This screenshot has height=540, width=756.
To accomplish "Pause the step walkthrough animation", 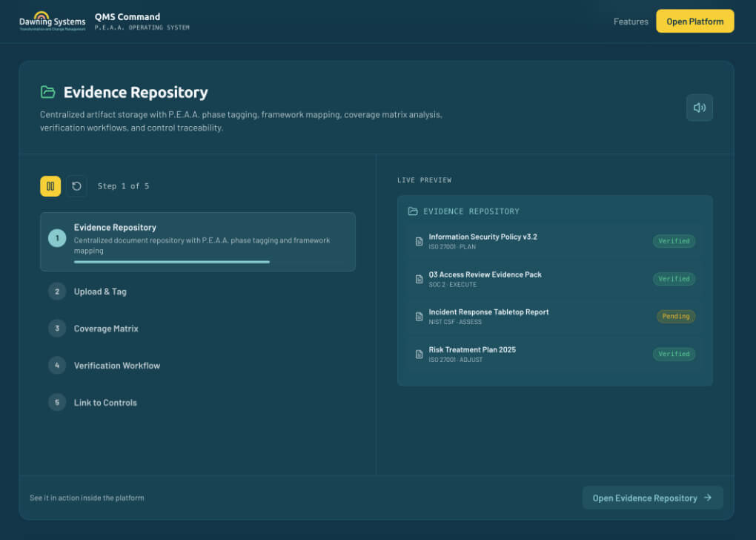I will coord(50,186).
